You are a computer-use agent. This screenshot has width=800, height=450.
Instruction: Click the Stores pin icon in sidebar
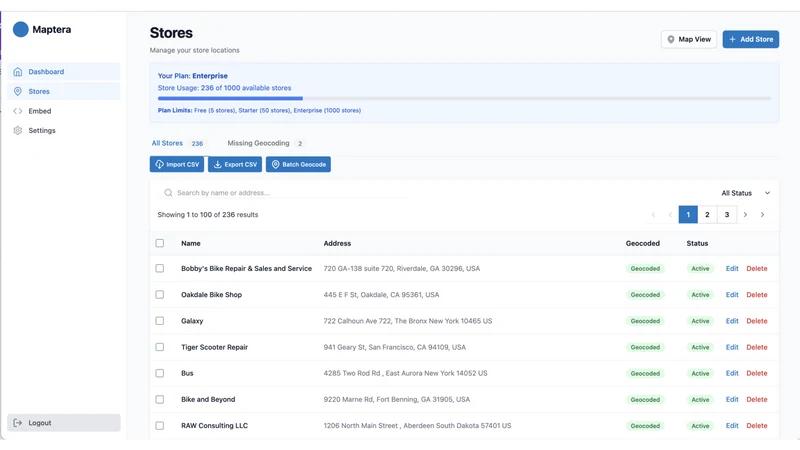coord(18,91)
